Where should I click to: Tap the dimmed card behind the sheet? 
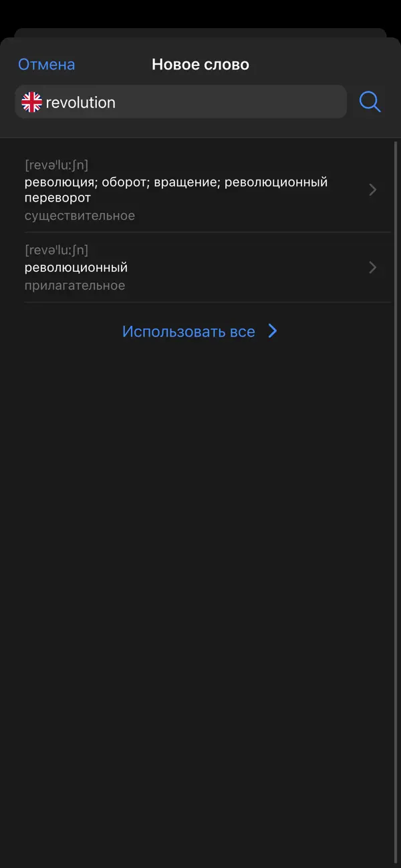(200, 32)
